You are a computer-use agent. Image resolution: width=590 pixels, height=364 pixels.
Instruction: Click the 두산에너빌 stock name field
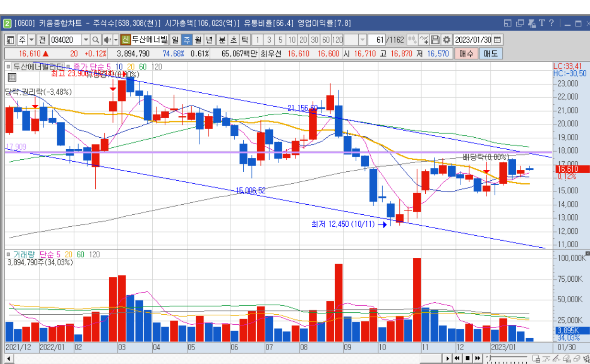[x=150, y=40]
